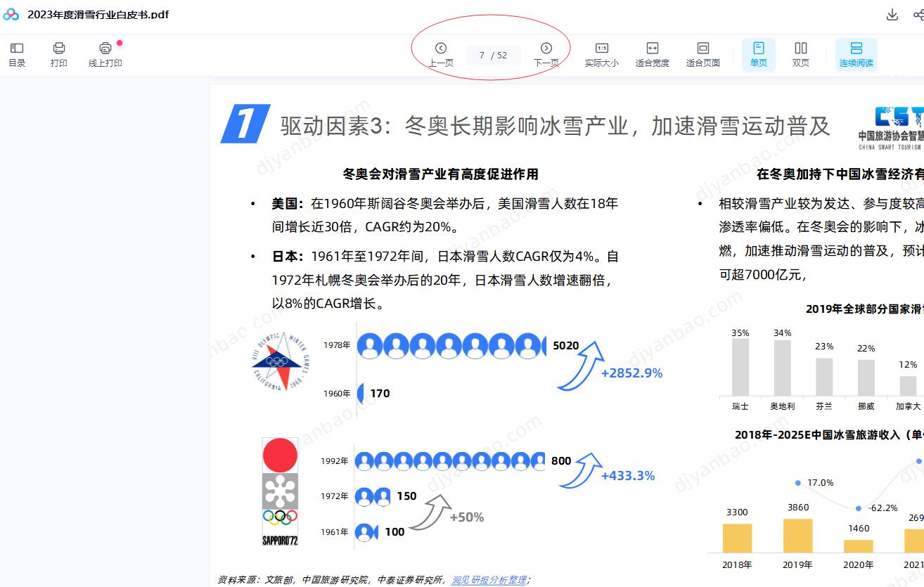This screenshot has height=587, width=924.
Task: Click the Sapporo'72 Olympic logo image
Action: pyautogui.click(x=280, y=492)
